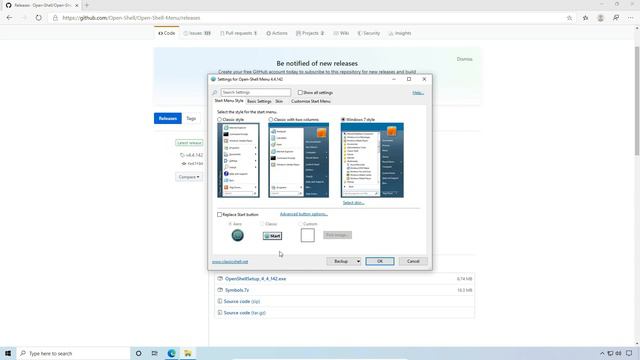Click the Tags button on GitHub

191,118
